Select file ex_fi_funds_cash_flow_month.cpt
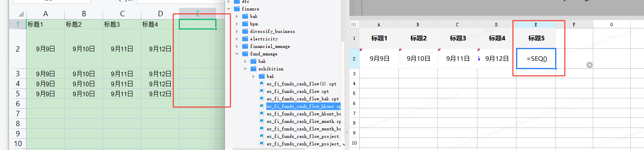Viewport: 644px width, 150px height. [304, 121]
